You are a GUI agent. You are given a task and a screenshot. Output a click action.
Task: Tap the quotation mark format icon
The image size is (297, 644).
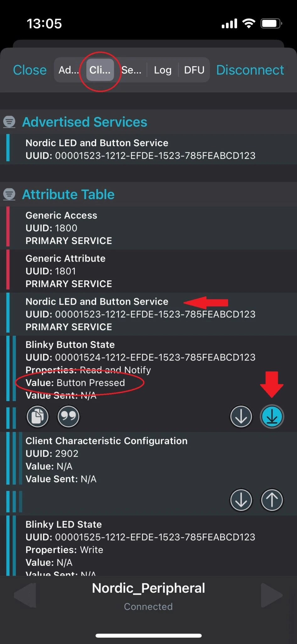(x=68, y=417)
